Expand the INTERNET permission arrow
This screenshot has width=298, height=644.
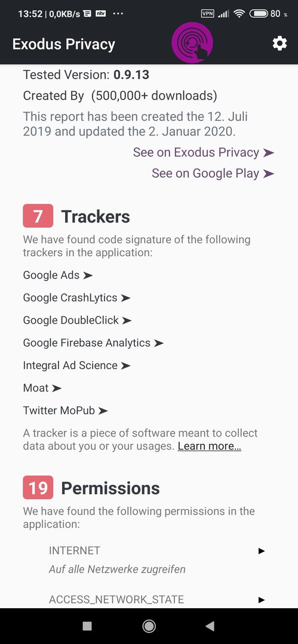(262, 551)
